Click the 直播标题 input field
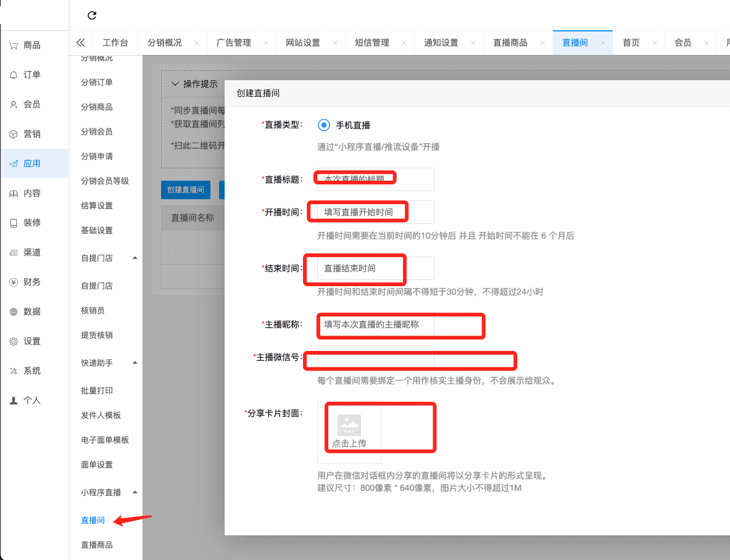 [375, 179]
